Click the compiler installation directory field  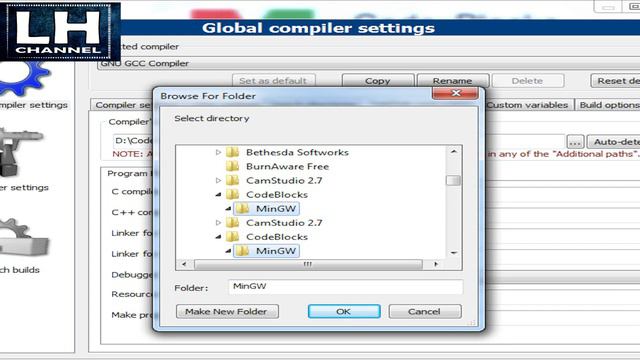[x=339, y=141]
